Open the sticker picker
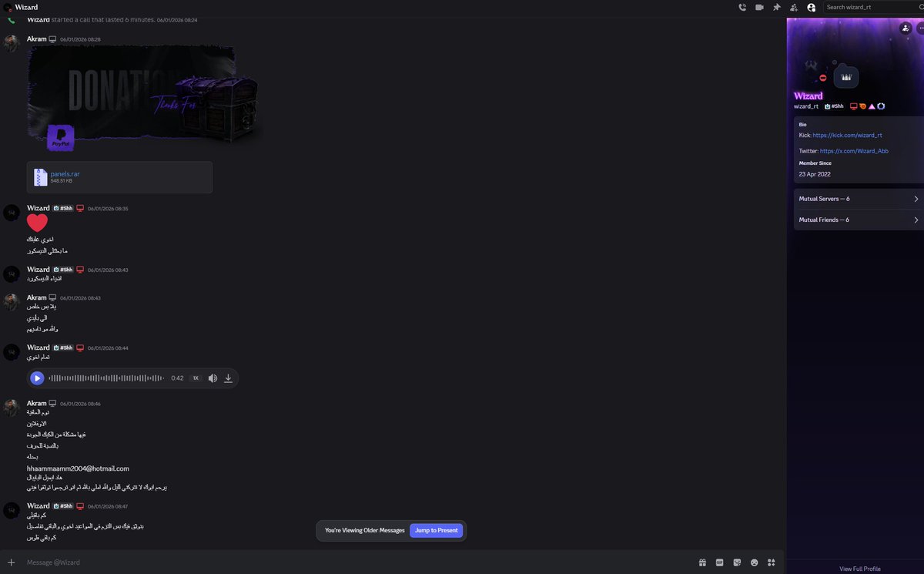Image resolution: width=924 pixels, height=574 pixels. coord(737,562)
